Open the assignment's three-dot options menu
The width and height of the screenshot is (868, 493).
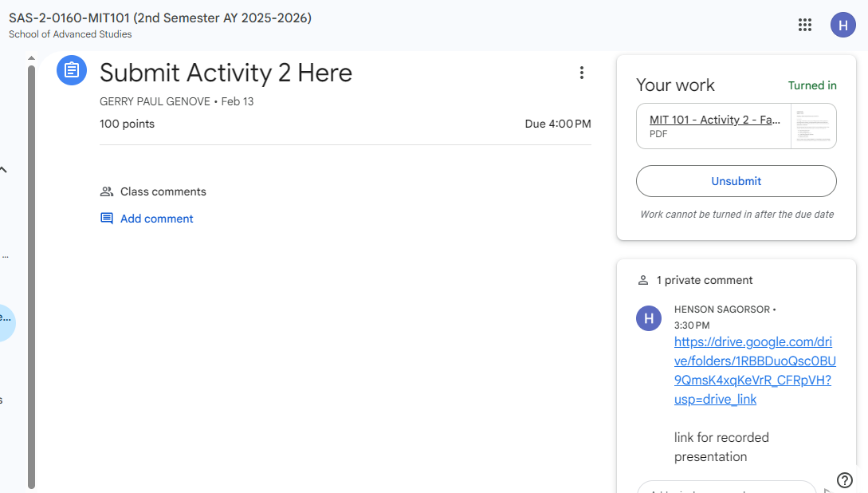581,73
